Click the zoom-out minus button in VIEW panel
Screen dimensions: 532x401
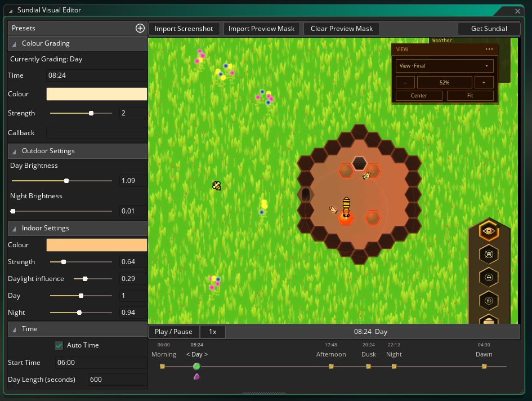point(405,82)
